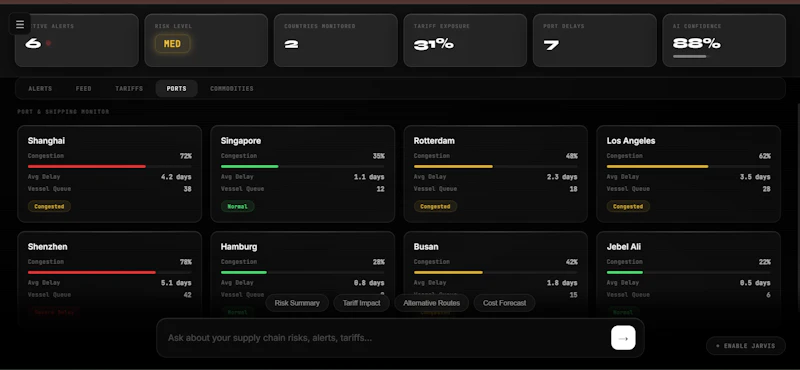Screen dimensions: 800x370
Task: Switch to the Feed tab
Action: (x=84, y=89)
